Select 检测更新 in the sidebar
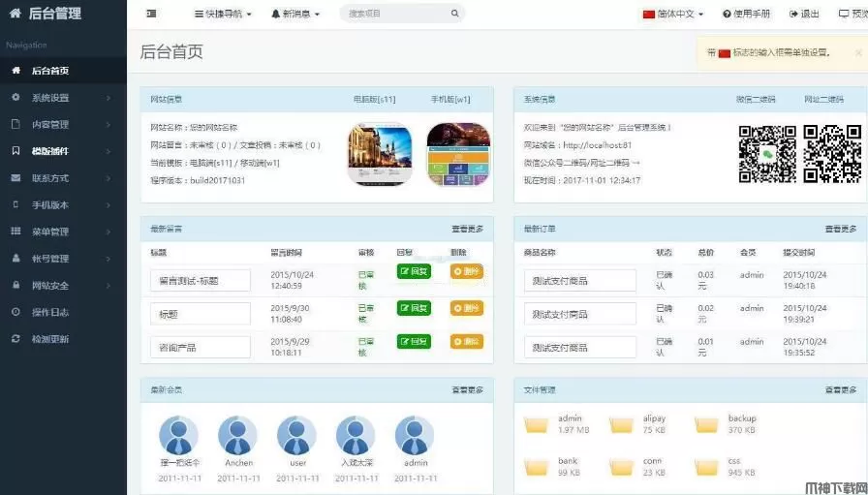Image resolution: width=868 pixels, height=495 pixels. [x=50, y=339]
